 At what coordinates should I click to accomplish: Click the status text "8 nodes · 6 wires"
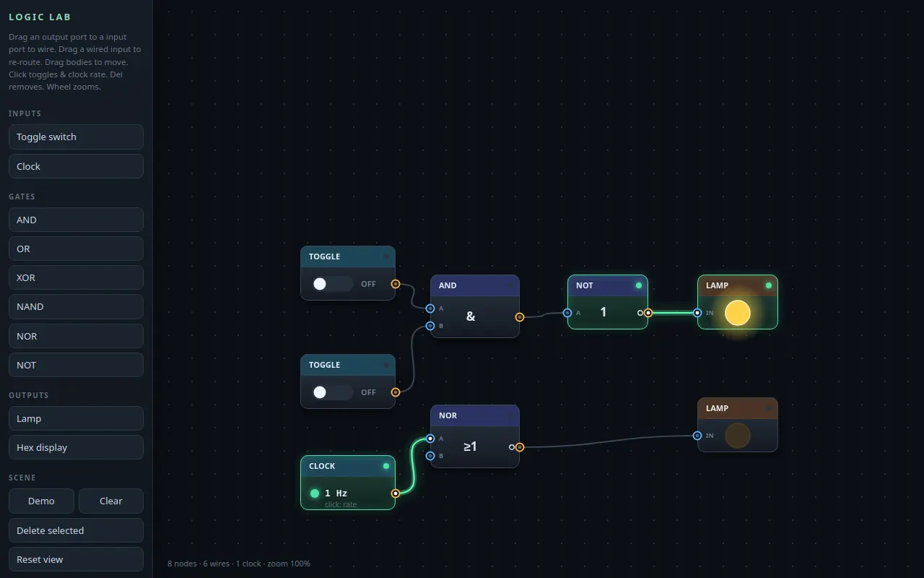199,564
